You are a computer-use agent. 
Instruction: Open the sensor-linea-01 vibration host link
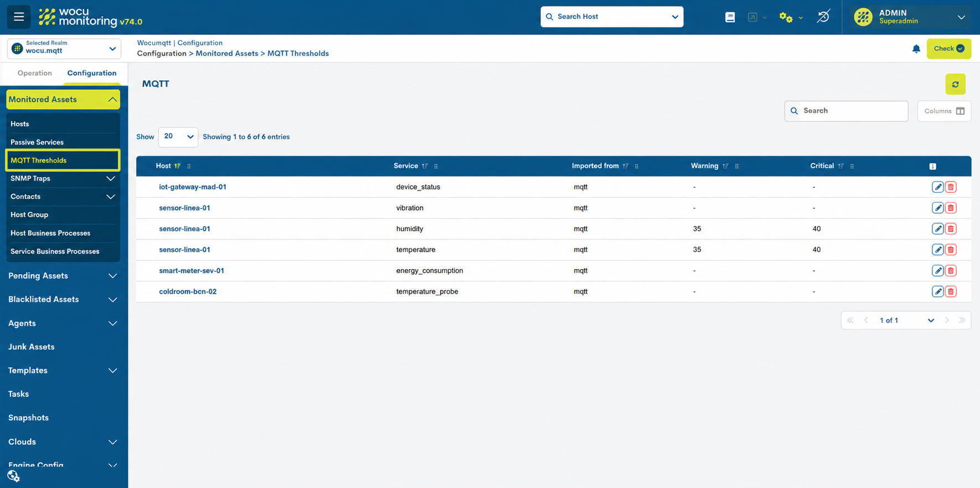click(184, 208)
